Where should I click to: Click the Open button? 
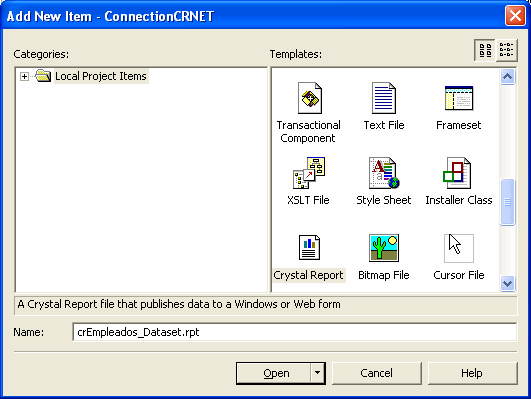pyautogui.click(x=274, y=373)
